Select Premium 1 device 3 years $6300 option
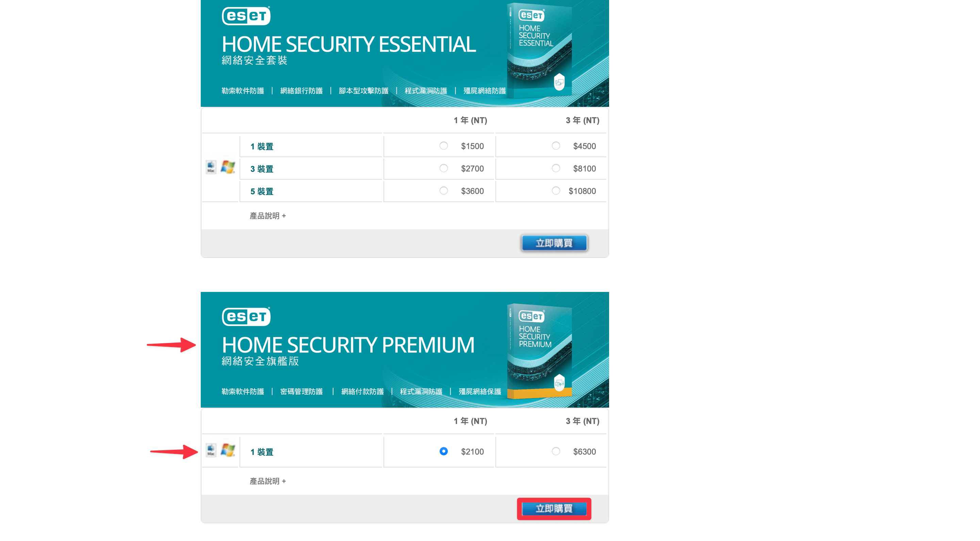 tap(556, 451)
